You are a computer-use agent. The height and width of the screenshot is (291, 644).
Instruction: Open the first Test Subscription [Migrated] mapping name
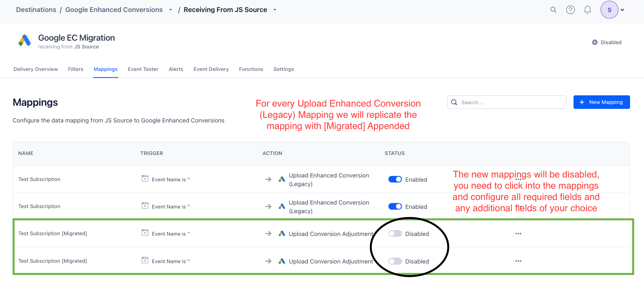(52, 234)
